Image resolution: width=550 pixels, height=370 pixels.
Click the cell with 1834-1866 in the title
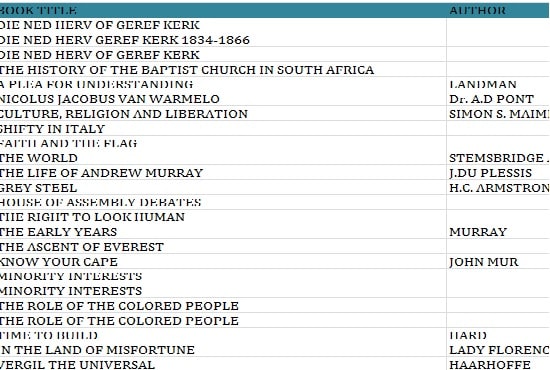click(x=223, y=40)
